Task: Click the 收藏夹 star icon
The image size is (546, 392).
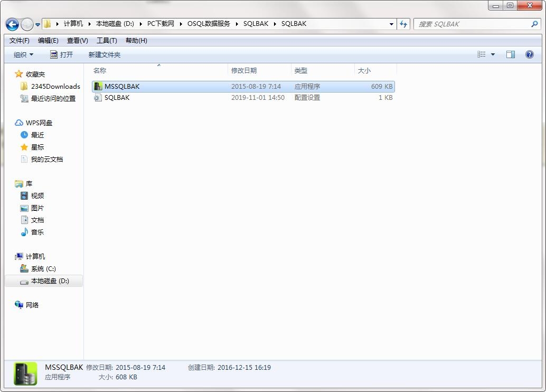Action: pyautogui.click(x=19, y=74)
